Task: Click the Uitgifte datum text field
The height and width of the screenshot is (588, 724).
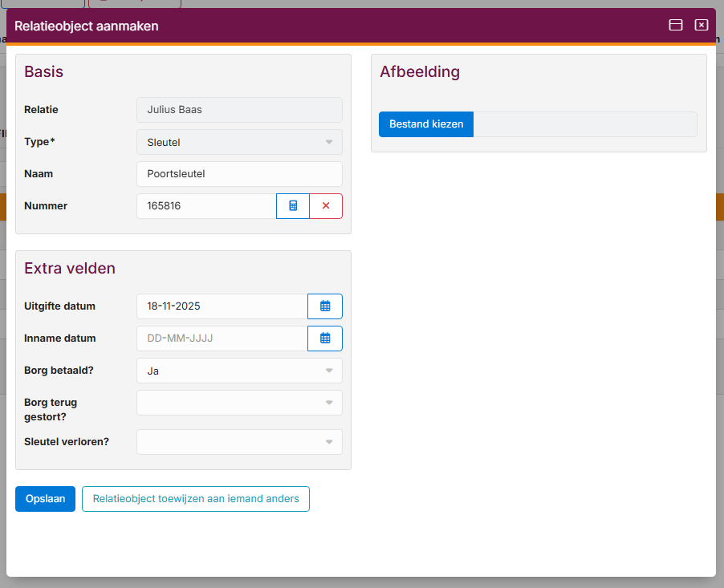Action: pyautogui.click(x=222, y=306)
